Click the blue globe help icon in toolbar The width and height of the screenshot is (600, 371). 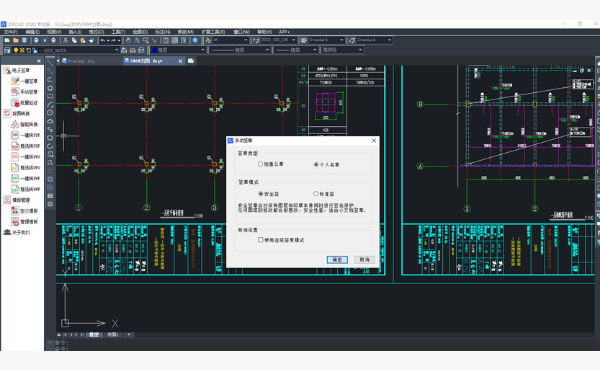[x=195, y=40]
